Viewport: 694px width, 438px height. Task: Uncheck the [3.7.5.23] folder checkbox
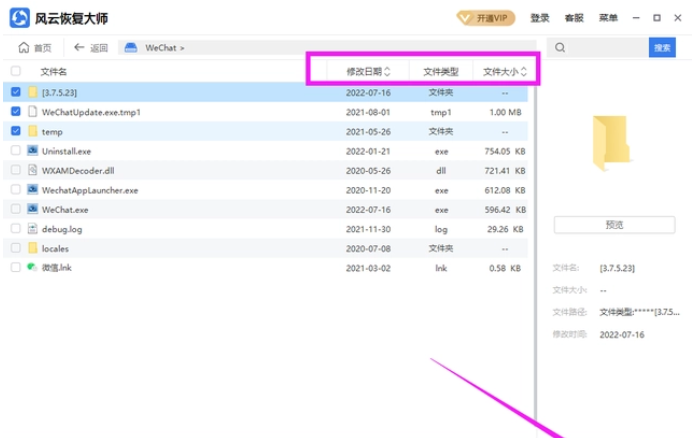pyautogui.click(x=15, y=92)
